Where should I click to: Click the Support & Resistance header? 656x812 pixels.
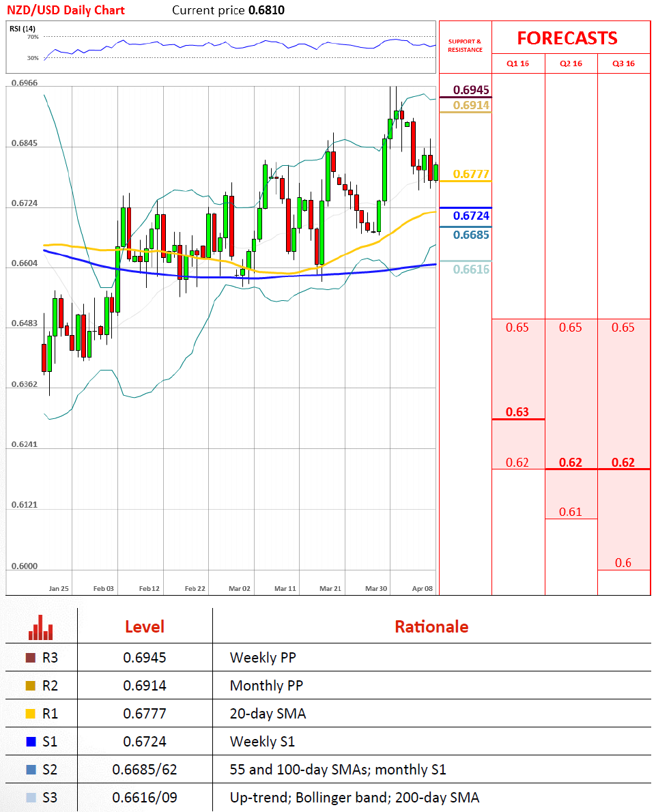click(x=465, y=46)
